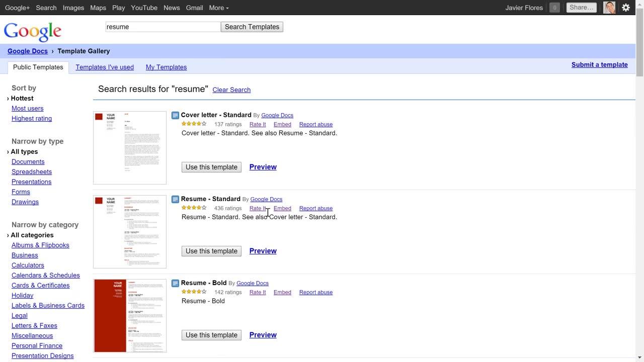
Task: Click the Google logo
Action: (x=33, y=31)
